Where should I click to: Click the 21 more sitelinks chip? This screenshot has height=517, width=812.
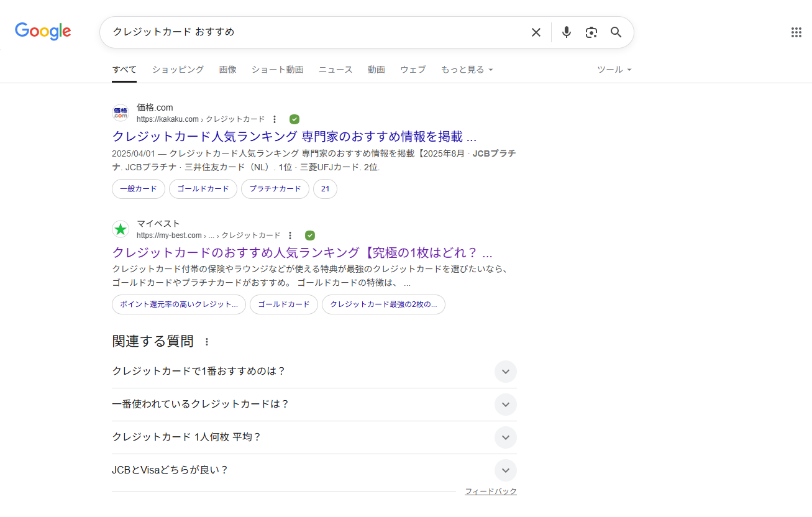(325, 189)
